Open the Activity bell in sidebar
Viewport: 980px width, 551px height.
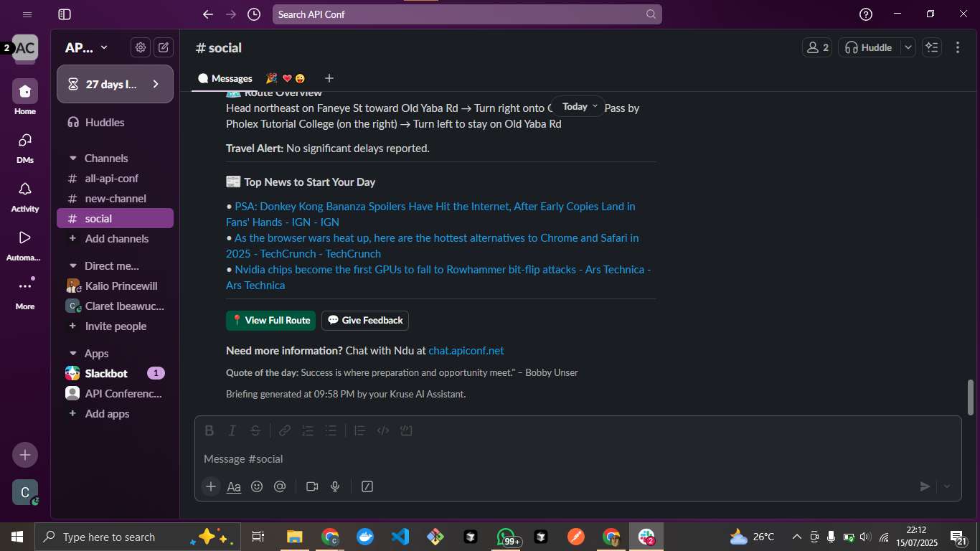tap(25, 196)
